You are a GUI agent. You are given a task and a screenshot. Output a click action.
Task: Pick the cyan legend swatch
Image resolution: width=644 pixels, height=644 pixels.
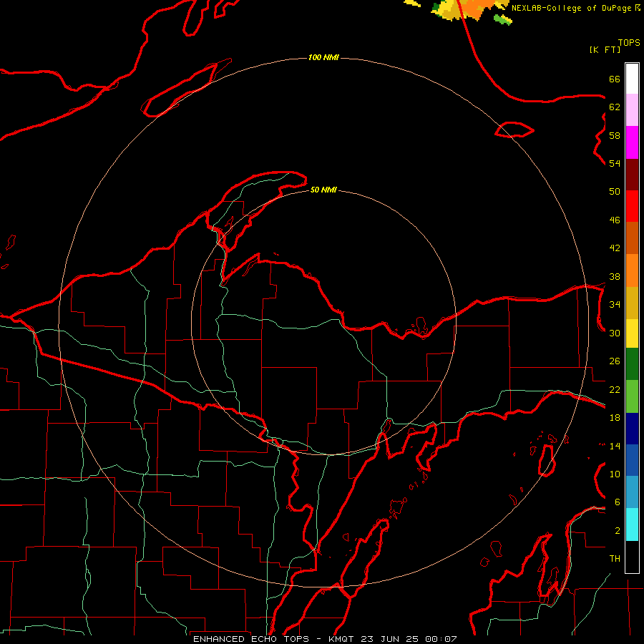(632, 525)
